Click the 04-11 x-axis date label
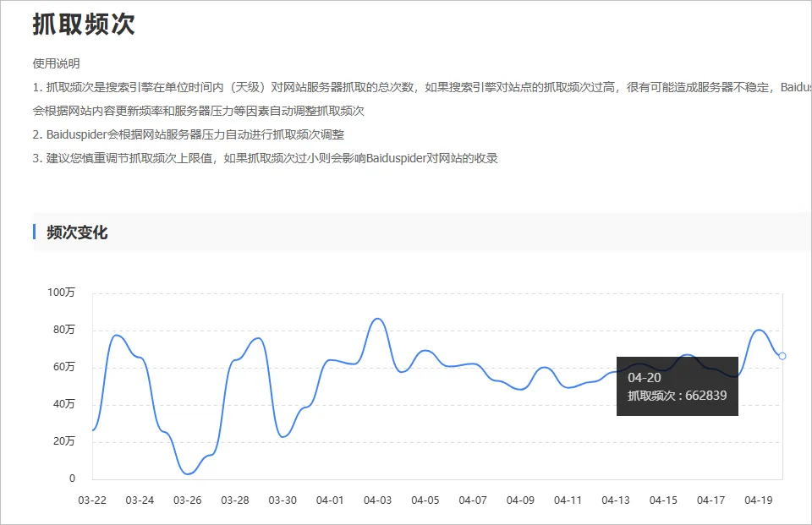This screenshot has height=525, width=812. click(568, 500)
